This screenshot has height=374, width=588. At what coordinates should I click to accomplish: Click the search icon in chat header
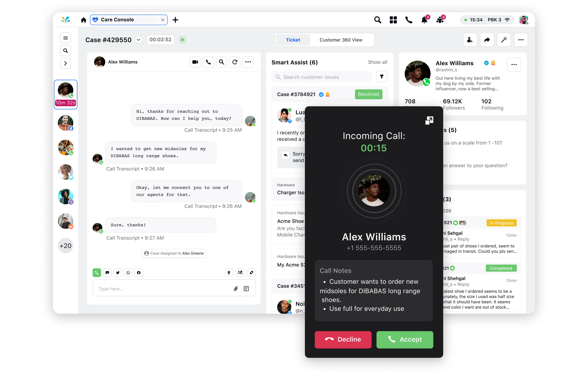point(222,62)
